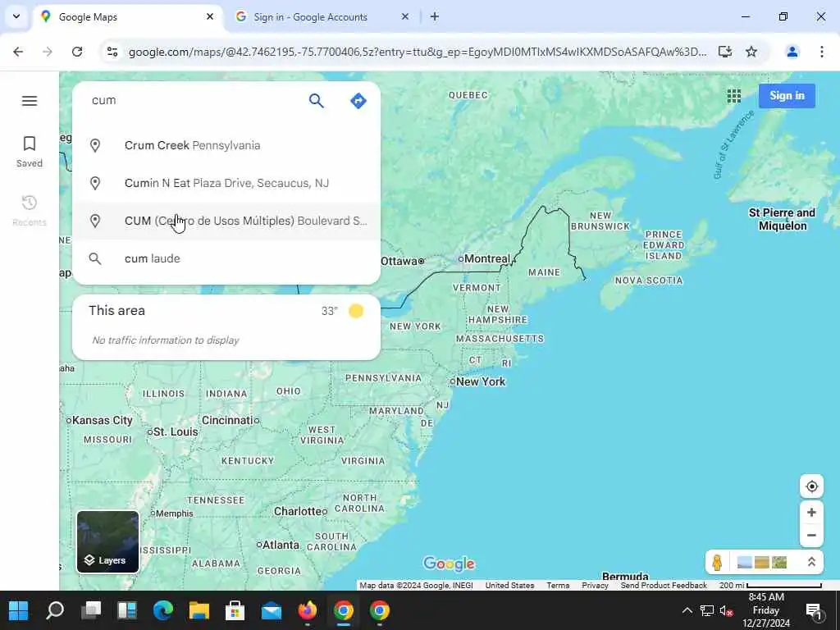
Task: Open the notifications center icon
Action: click(814, 610)
